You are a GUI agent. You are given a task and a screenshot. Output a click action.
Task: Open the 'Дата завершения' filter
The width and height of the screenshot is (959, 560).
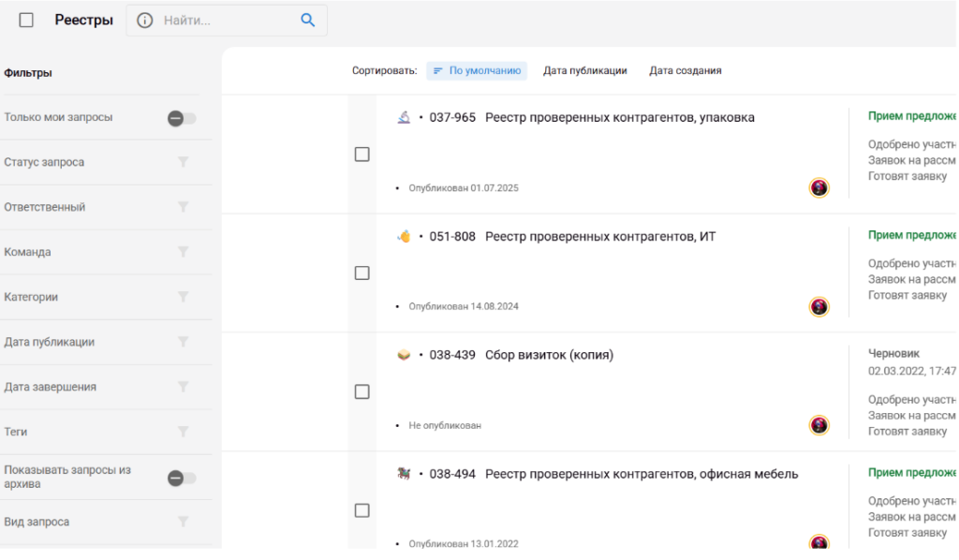[184, 387]
